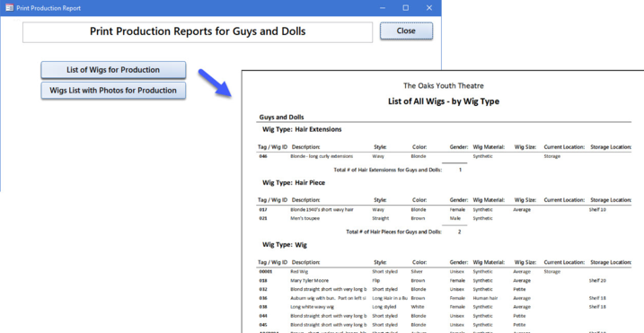Select wig ID 00001 Red Wig row

tap(445, 271)
